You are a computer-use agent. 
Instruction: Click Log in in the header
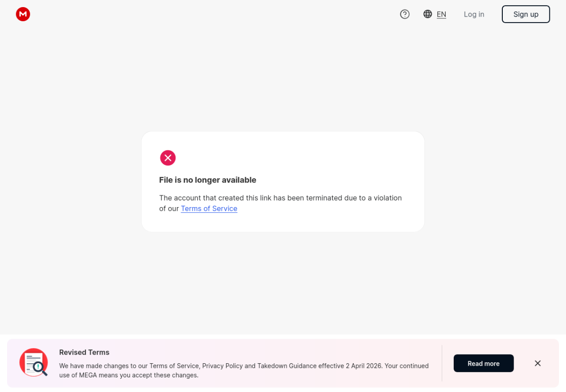(x=474, y=14)
